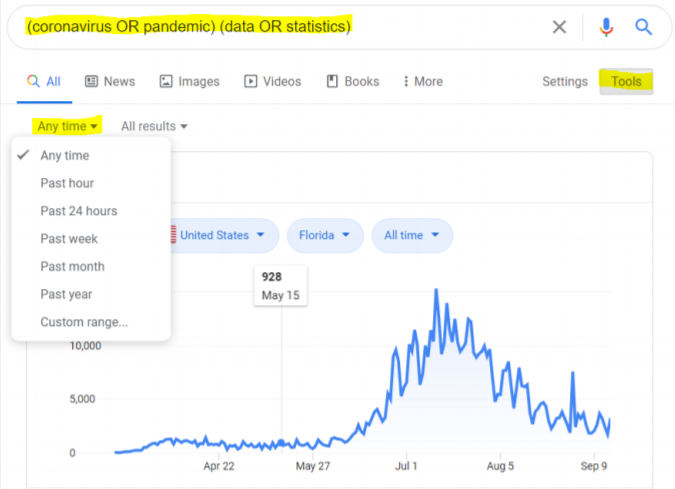Open the All time chart dropdown
This screenshot has height=489, width=675.
point(411,235)
